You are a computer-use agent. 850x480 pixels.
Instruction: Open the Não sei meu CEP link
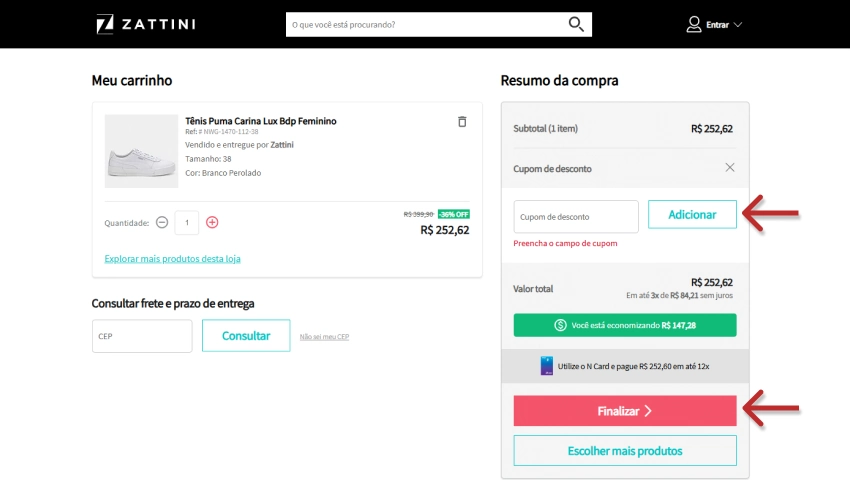324,337
